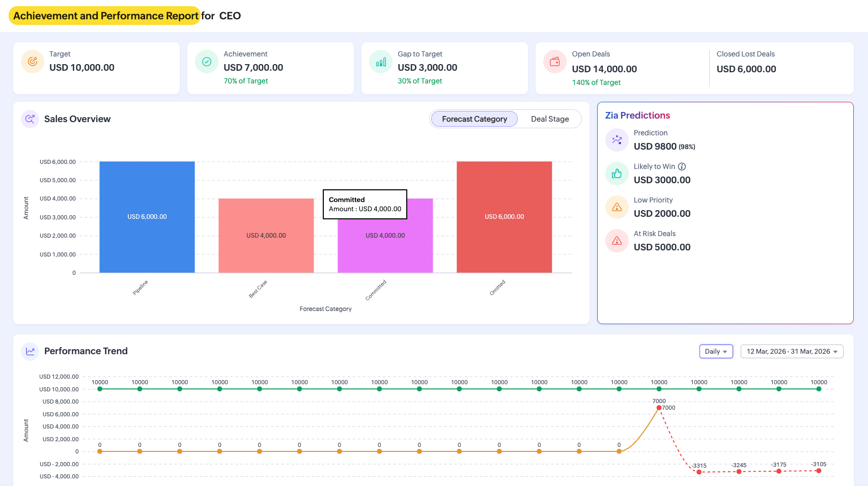Click the Pipeline axis label
Screen dimensions: 868x486
pos(140,288)
